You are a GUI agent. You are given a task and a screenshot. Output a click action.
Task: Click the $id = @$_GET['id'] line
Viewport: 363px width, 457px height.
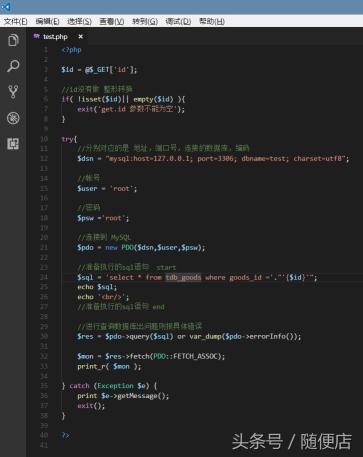pos(99,70)
